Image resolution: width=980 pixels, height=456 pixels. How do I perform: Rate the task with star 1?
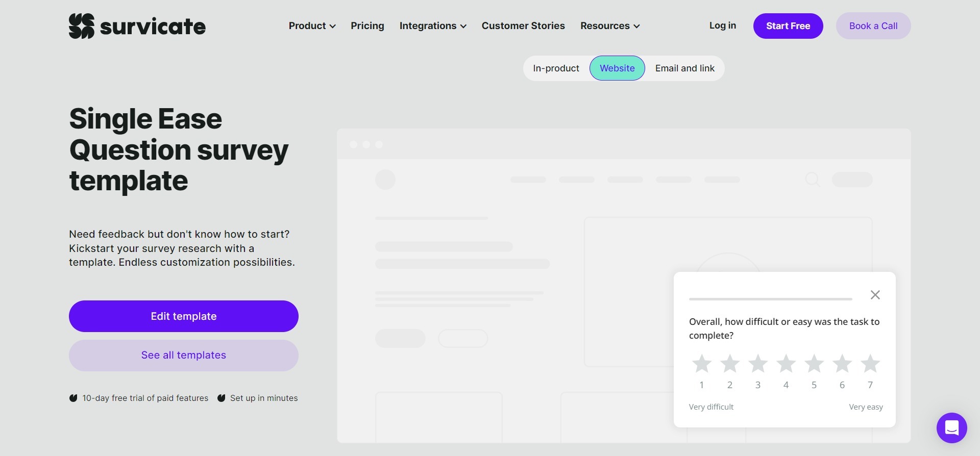pos(702,364)
